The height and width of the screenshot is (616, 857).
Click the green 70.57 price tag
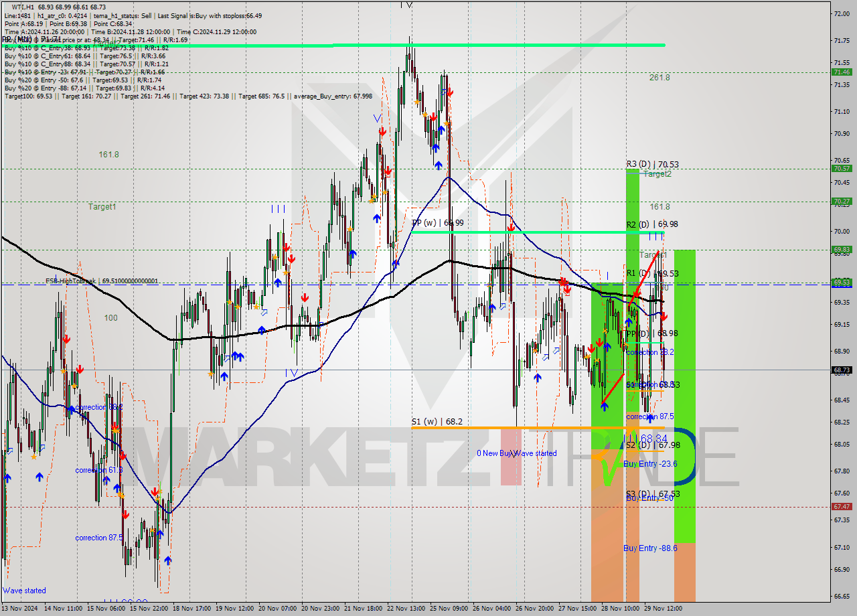(x=842, y=169)
